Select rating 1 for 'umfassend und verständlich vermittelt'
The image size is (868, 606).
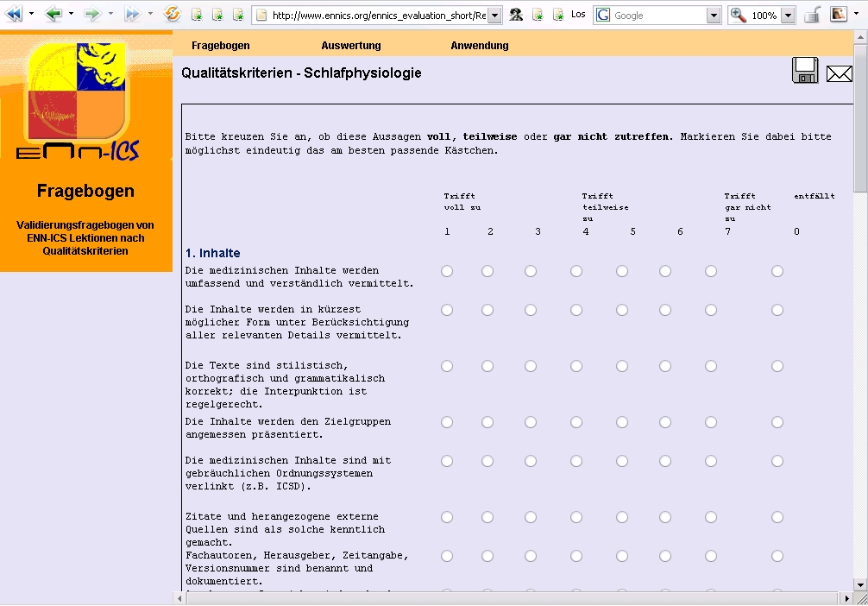click(447, 271)
